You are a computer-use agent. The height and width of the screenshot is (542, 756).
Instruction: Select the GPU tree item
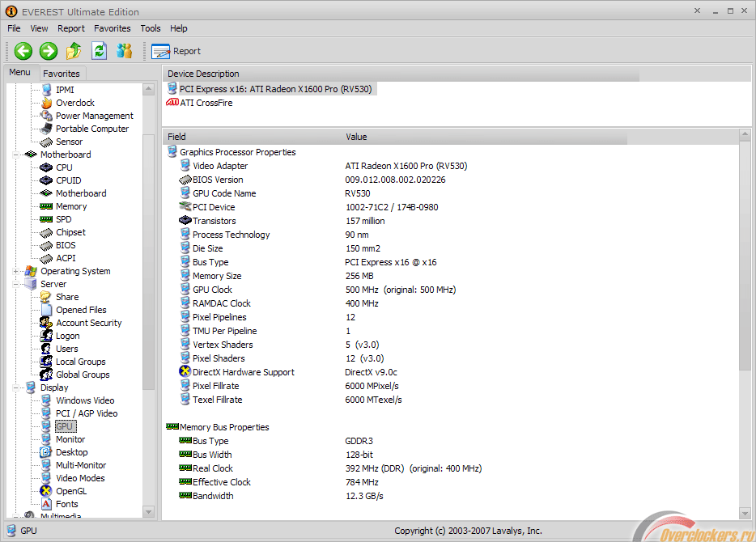[x=65, y=427]
